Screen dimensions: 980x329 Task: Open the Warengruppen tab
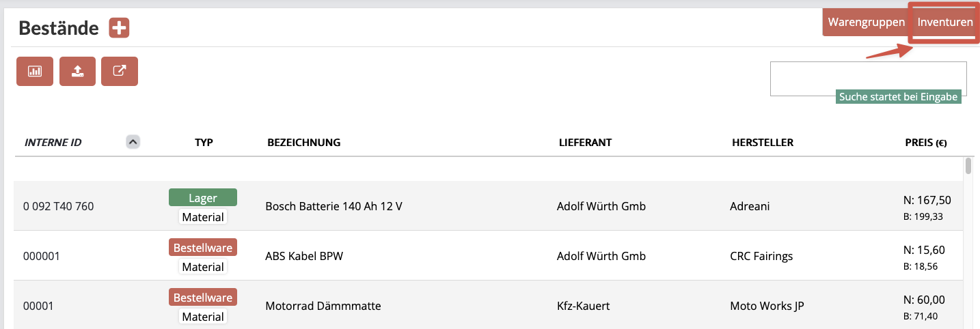pyautogui.click(x=867, y=23)
